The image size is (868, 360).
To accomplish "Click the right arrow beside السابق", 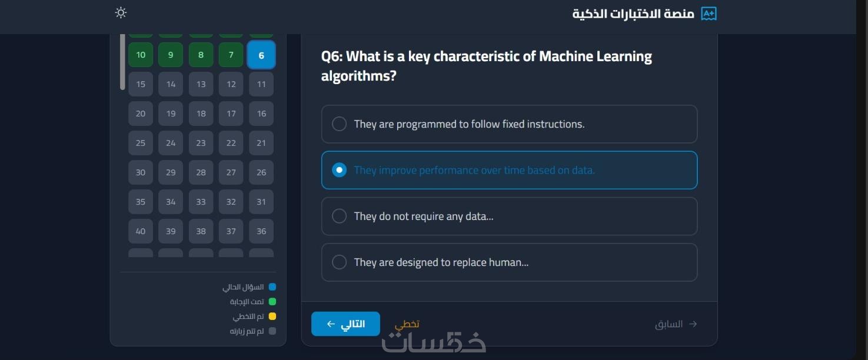I will [x=693, y=324].
